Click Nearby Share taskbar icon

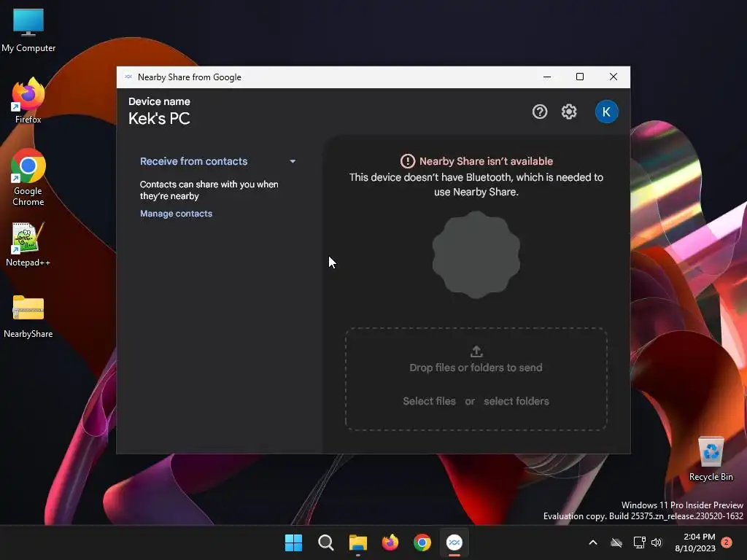454,542
